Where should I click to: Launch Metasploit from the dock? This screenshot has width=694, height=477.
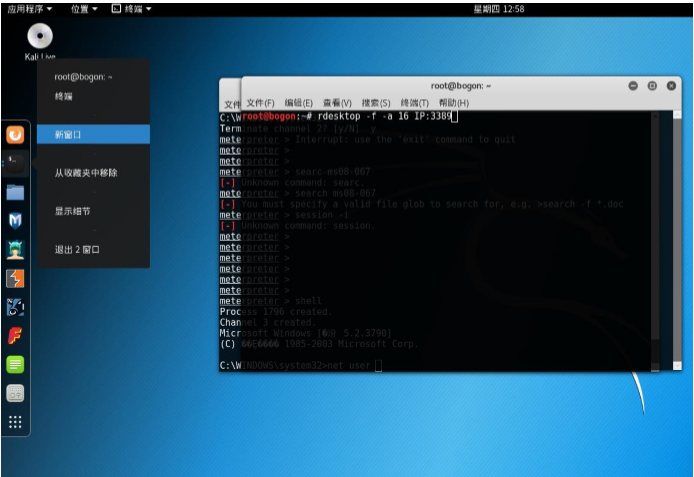tap(15, 220)
